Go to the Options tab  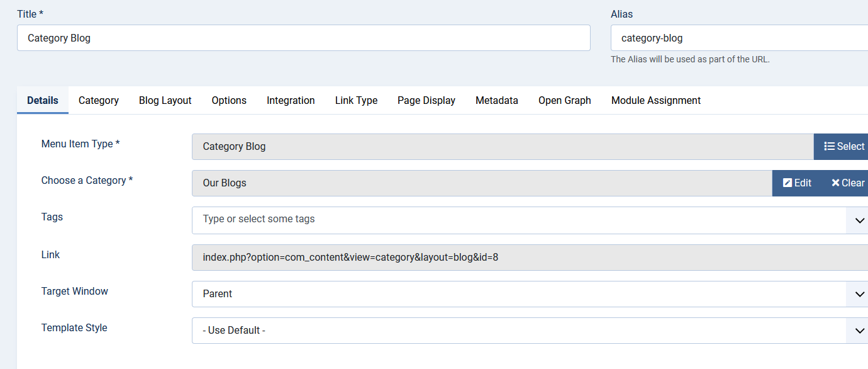[x=229, y=101]
